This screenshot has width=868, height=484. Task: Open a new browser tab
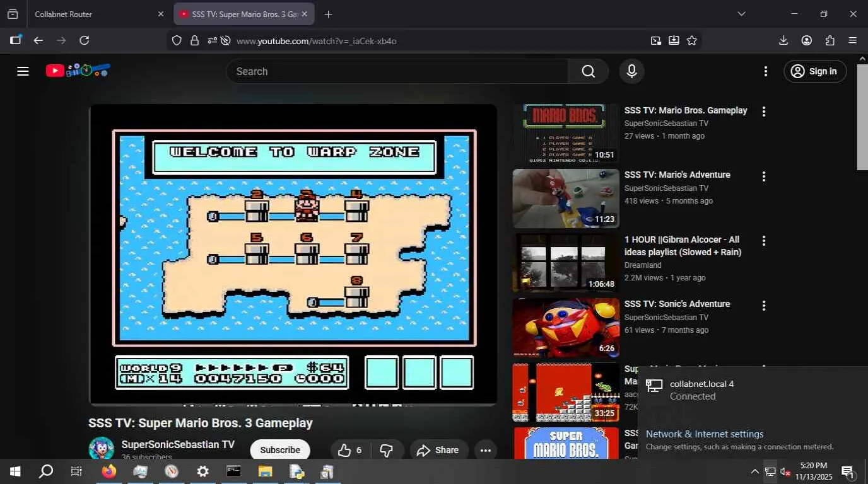328,14
